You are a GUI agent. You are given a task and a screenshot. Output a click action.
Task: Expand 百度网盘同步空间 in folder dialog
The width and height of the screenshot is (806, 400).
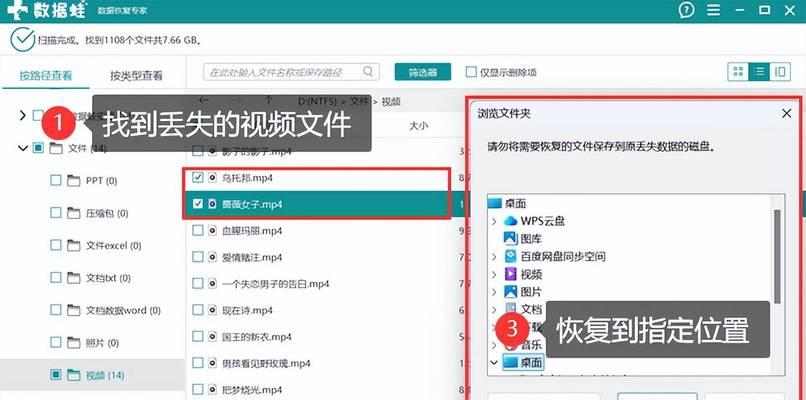tap(494, 256)
